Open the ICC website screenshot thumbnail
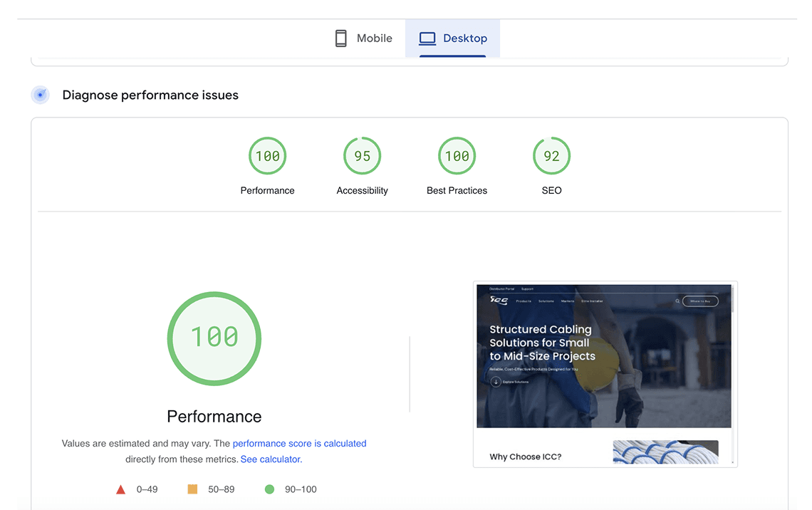 605,375
